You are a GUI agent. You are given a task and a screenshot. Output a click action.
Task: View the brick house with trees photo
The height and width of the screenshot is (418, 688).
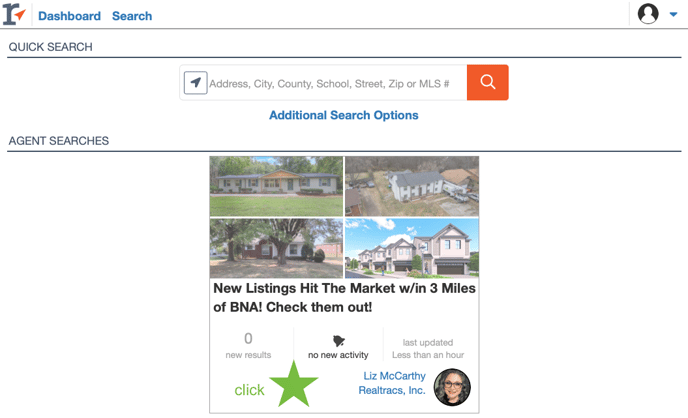[x=276, y=248]
